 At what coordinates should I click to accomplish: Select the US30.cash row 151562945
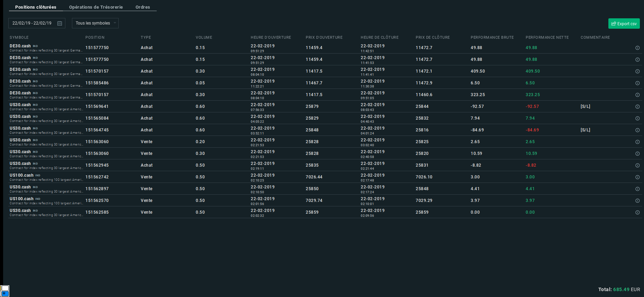tap(325, 165)
